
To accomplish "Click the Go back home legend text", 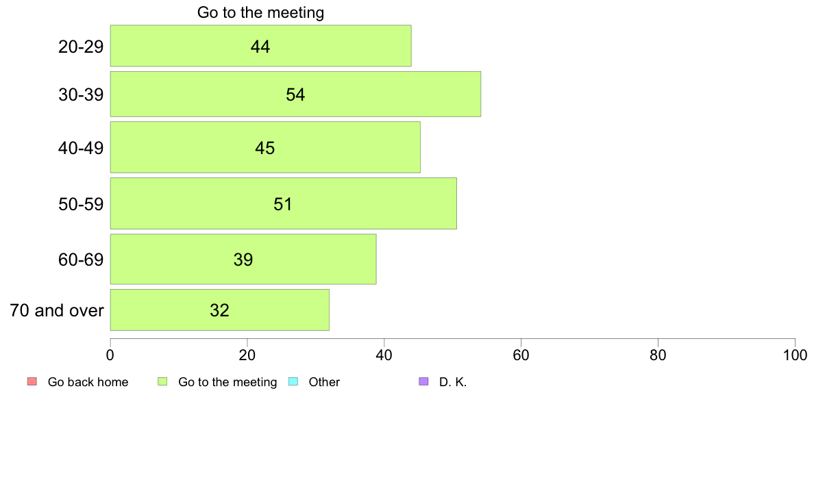I will click(x=88, y=382).
